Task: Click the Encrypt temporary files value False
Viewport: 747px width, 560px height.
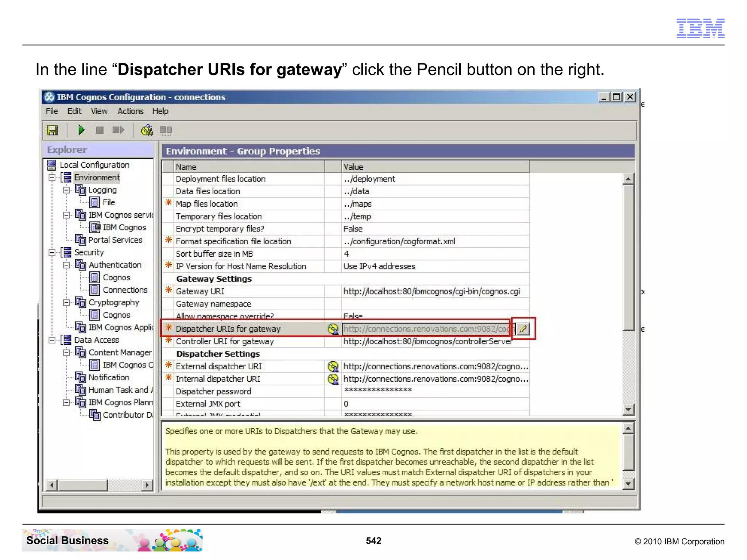Action: point(435,229)
